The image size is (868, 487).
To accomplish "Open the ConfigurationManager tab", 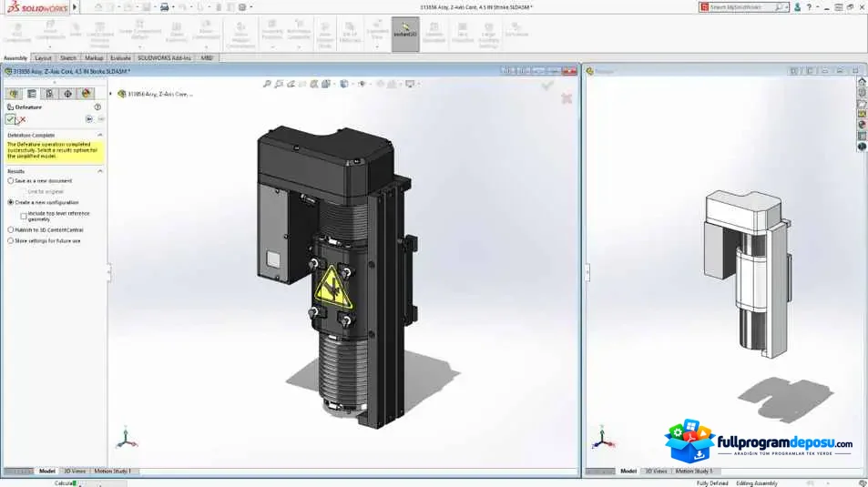I will click(x=49, y=94).
